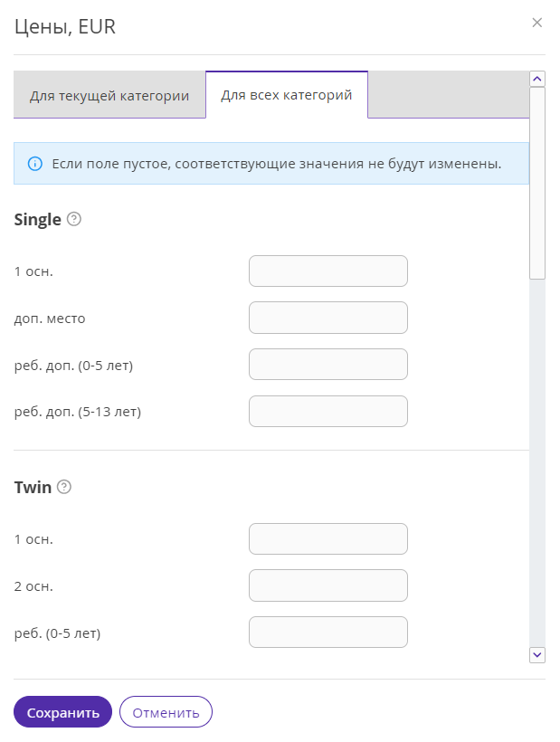Image resolution: width=560 pixels, height=742 pixels.
Task: Click the Single реб. доп. (5-13 лет) field
Action: [328, 411]
